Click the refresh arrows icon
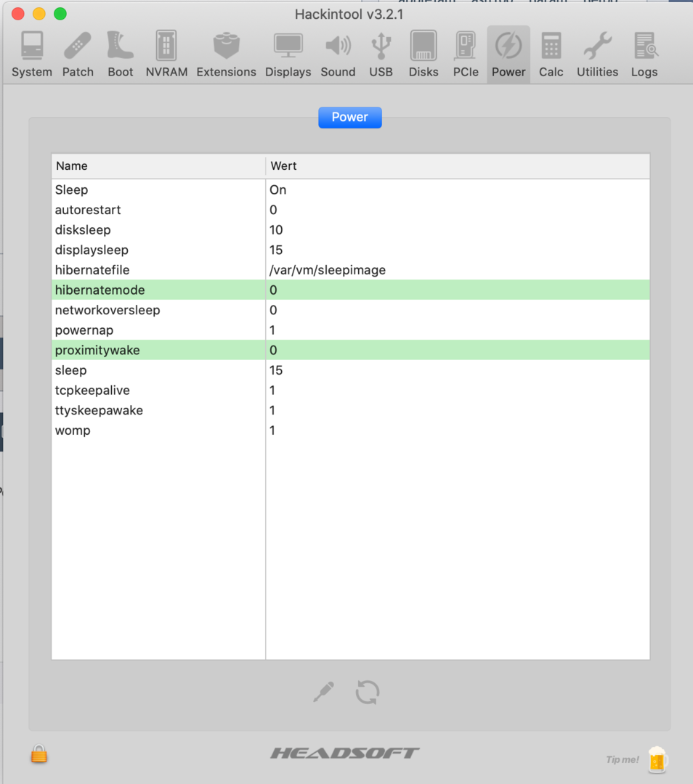 (368, 692)
